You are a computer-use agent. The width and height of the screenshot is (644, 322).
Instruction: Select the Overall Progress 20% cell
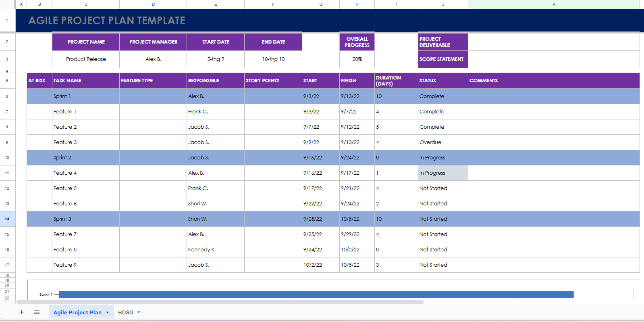click(x=357, y=59)
